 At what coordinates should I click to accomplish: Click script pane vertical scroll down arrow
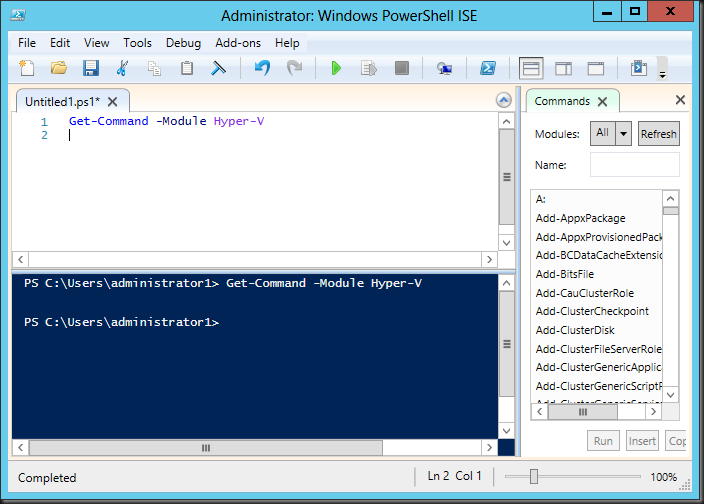pos(506,243)
